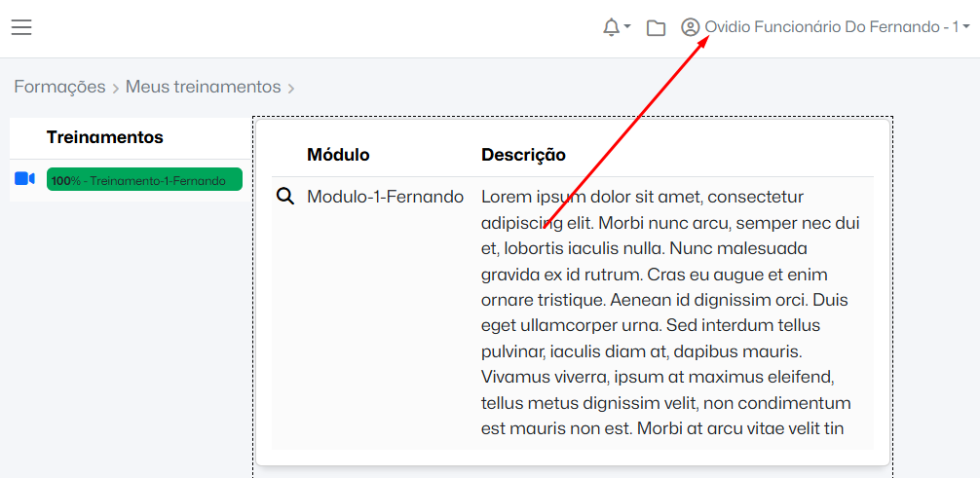Viewport: 980px width, 478px height.
Task: Click the Módulo column header
Action: click(x=338, y=154)
